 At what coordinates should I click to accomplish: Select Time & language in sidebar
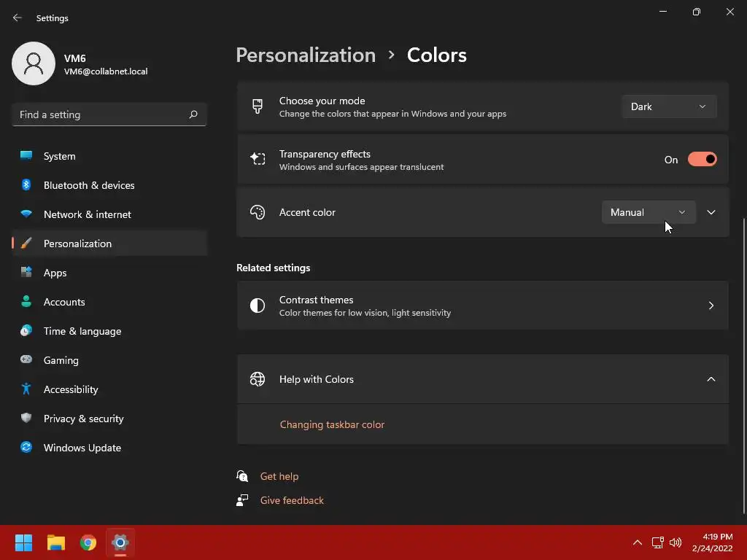pos(82,331)
